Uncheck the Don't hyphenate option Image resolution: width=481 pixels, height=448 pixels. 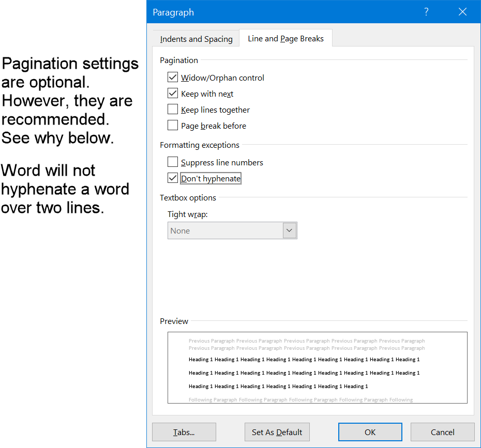[x=173, y=178]
